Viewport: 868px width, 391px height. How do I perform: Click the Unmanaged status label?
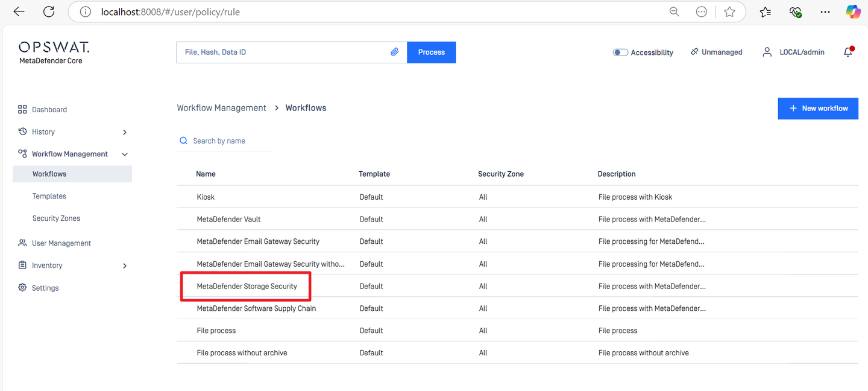click(722, 52)
